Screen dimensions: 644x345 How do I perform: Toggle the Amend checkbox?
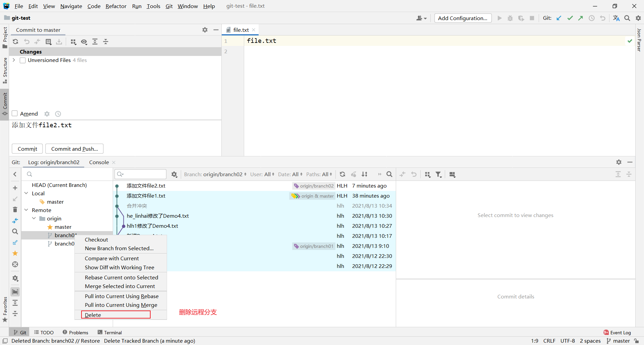click(x=14, y=114)
